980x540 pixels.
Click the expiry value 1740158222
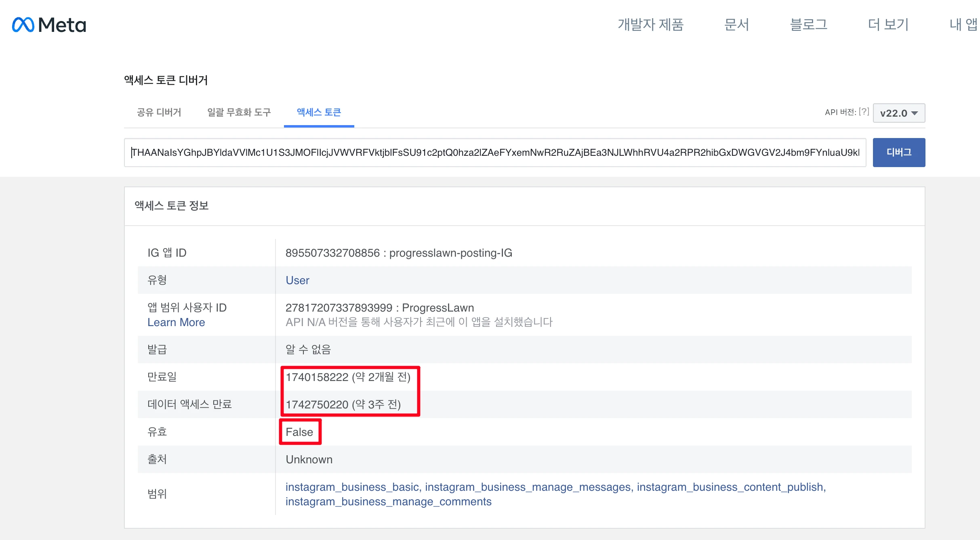[317, 377]
